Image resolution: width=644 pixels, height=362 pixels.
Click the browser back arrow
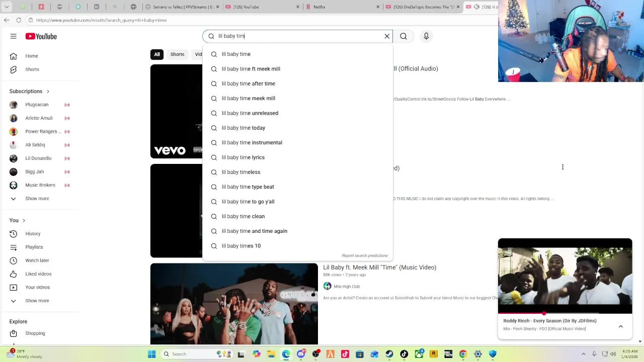coord(7,20)
